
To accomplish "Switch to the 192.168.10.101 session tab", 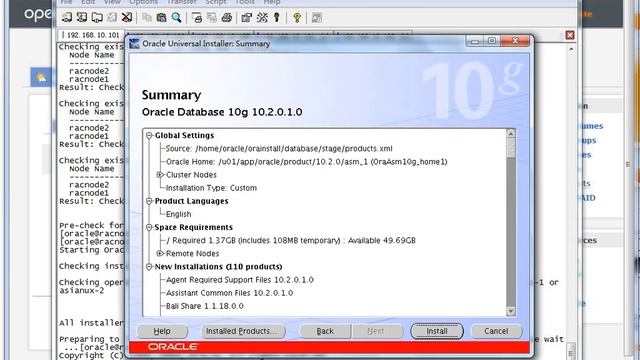I will click(91, 35).
